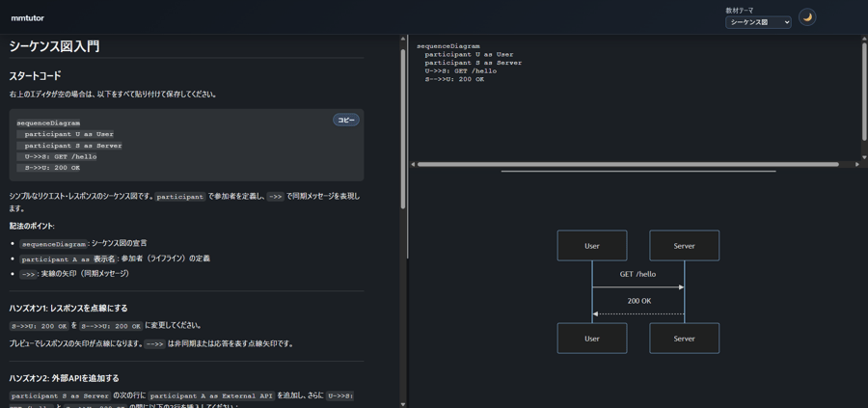Click the tutorial panel's scroll-down arrow
Screen dimensions: 868x408
403,403
